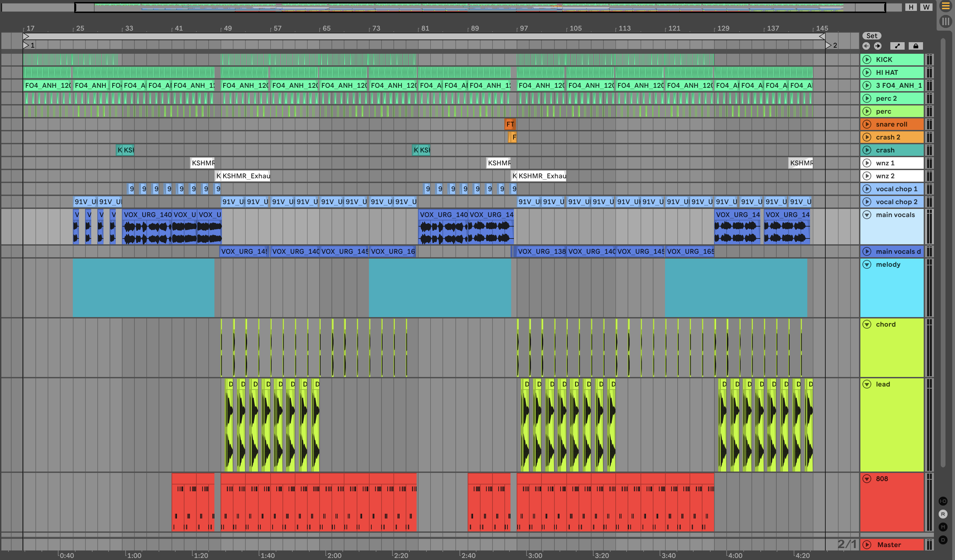
Task: Collapse the 808 track
Action: click(867, 479)
